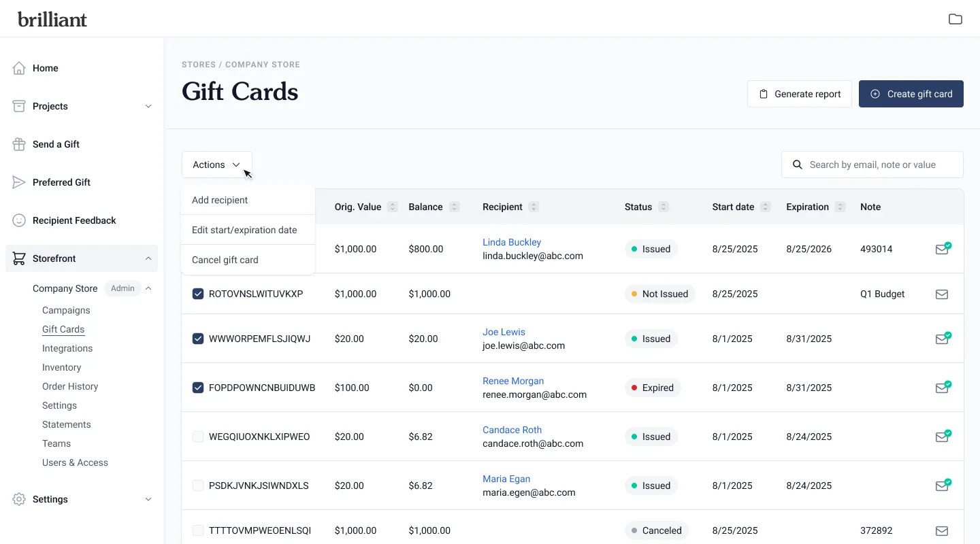
Task: Click envelope icon in Q1 Budget row
Action: [x=942, y=294]
